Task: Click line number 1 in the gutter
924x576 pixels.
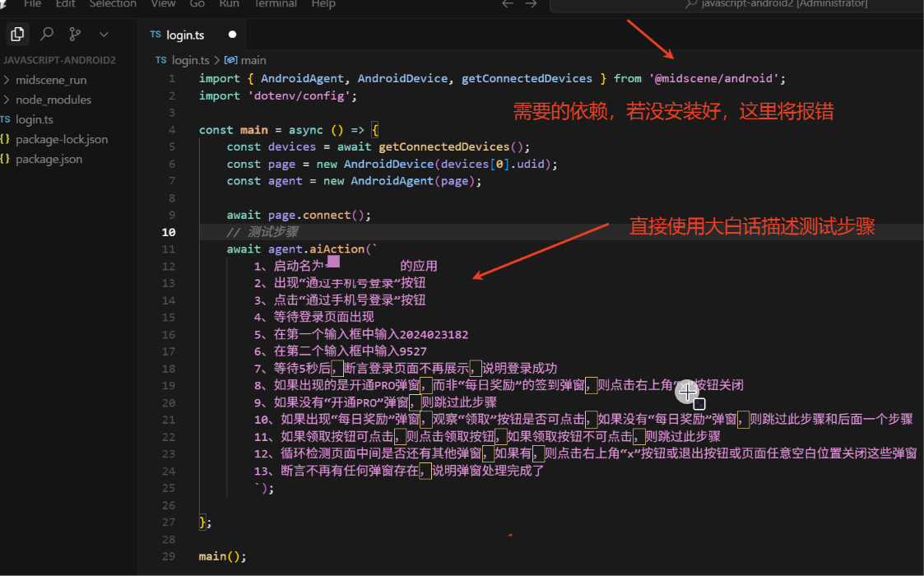Action: click(x=171, y=78)
